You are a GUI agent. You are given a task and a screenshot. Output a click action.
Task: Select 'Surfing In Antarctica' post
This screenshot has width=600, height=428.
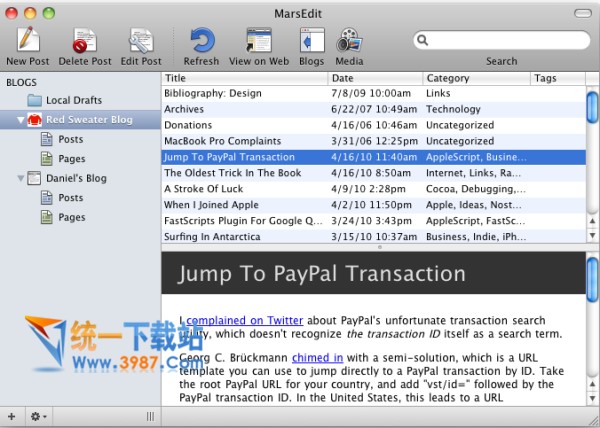coord(373,237)
